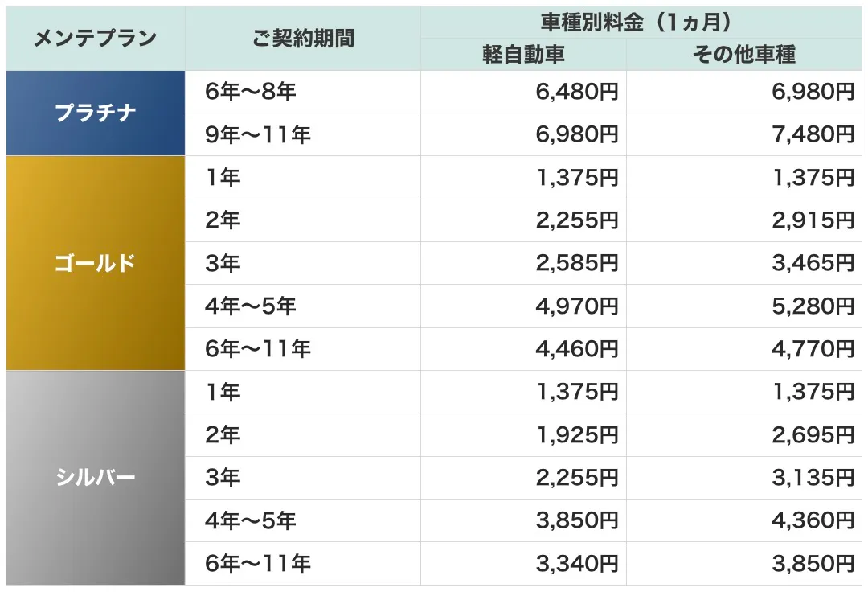Viewport: 868px width, 592px height.
Task: Click the ゴールド plan cell
Action: click(x=96, y=263)
